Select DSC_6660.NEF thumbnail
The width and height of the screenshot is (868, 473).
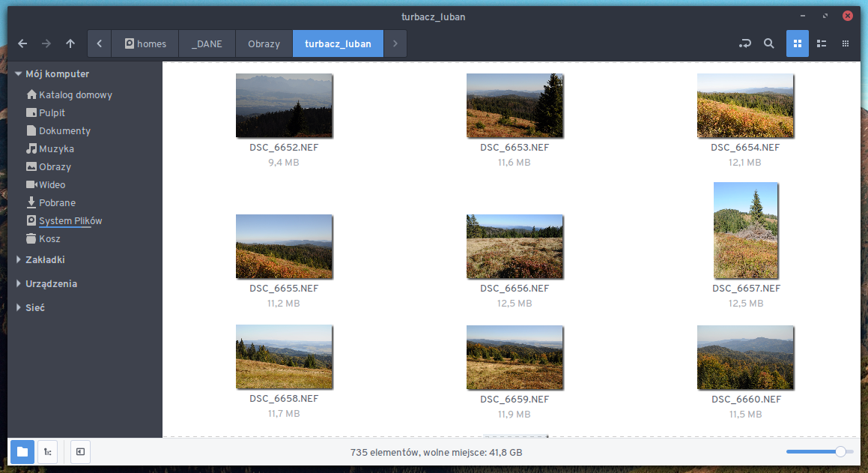point(745,358)
